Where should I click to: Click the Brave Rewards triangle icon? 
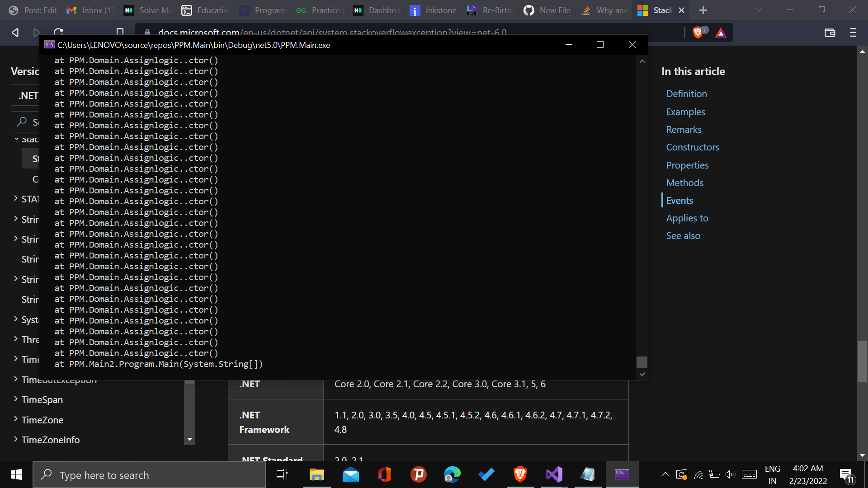click(721, 33)
